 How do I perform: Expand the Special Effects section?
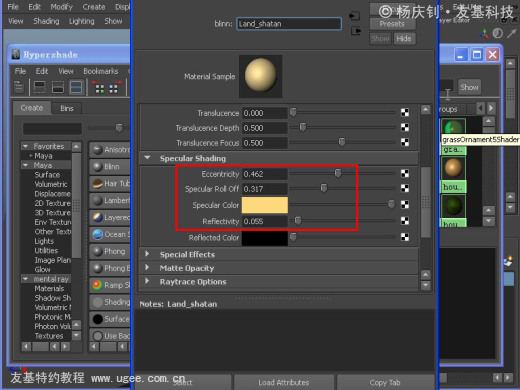pos(147,254)
